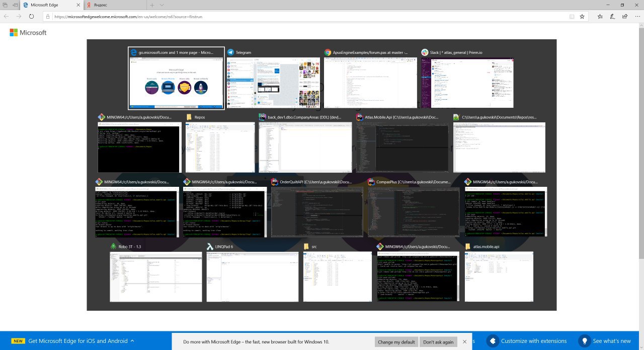Select the Telegram window thumbnail
The width and height of the screenshot is (644, 350).
pos(273,79)
